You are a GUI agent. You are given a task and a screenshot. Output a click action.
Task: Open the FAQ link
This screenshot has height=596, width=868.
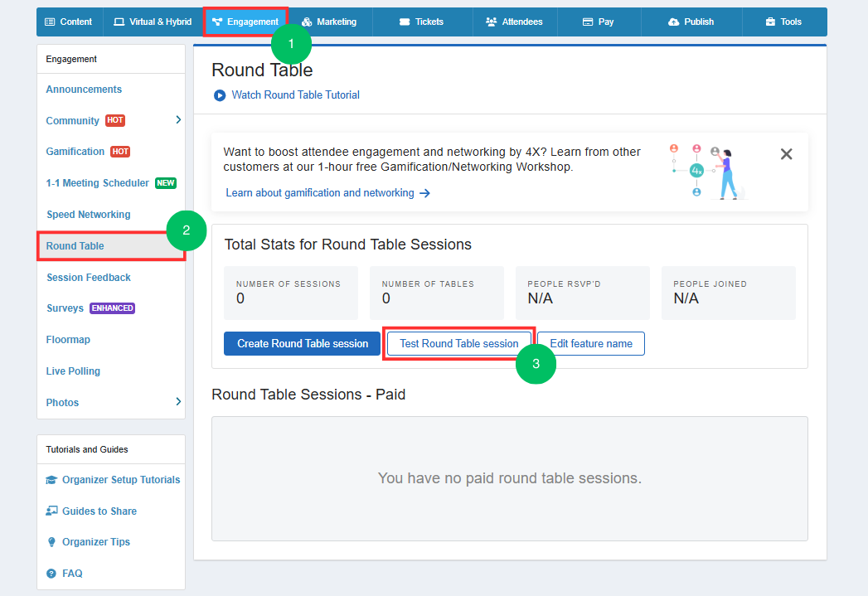pyautogui.click(x=72, y=574)
